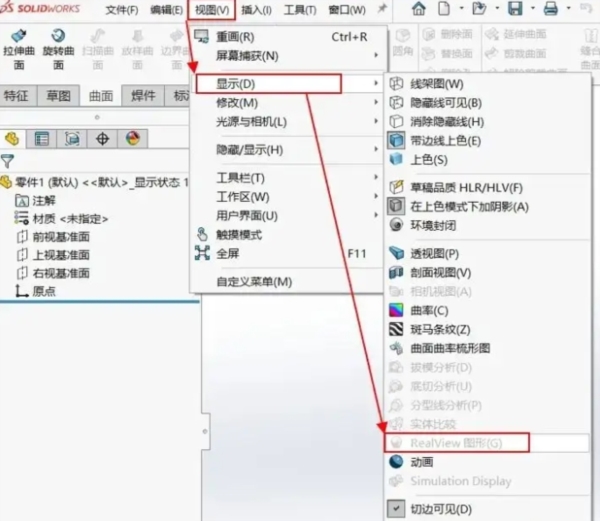Expand the Open file dropdown arrow
The width and height of the screenshot is (600, 521).
tap(497, 8)
